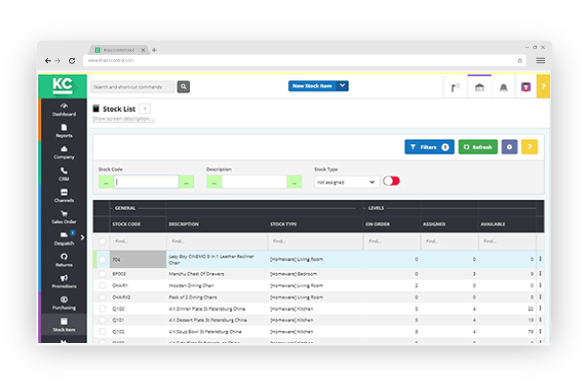588x382 pixels.
Task: Click the New Stock Item button
Action: [x=312, y=86]
